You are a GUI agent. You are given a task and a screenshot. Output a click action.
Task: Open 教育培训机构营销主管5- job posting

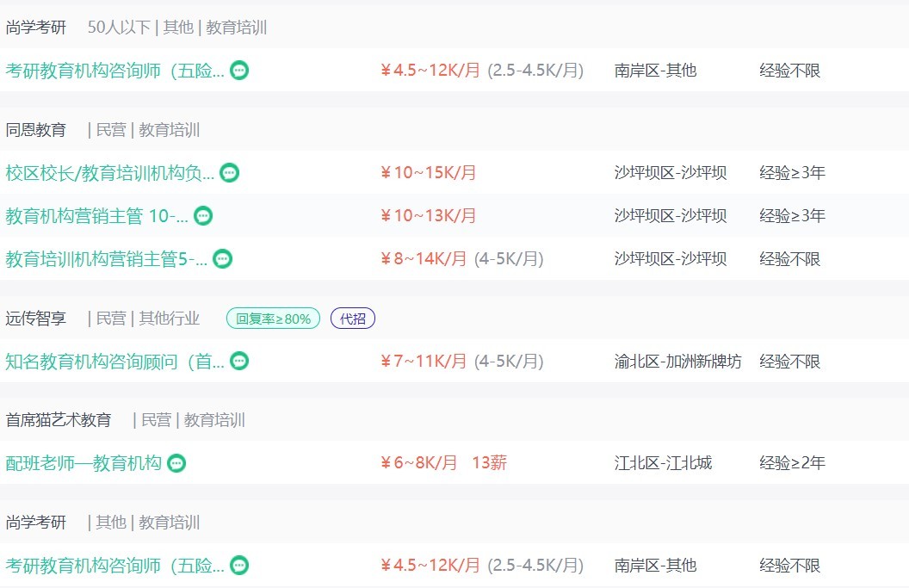pos(107,258)
